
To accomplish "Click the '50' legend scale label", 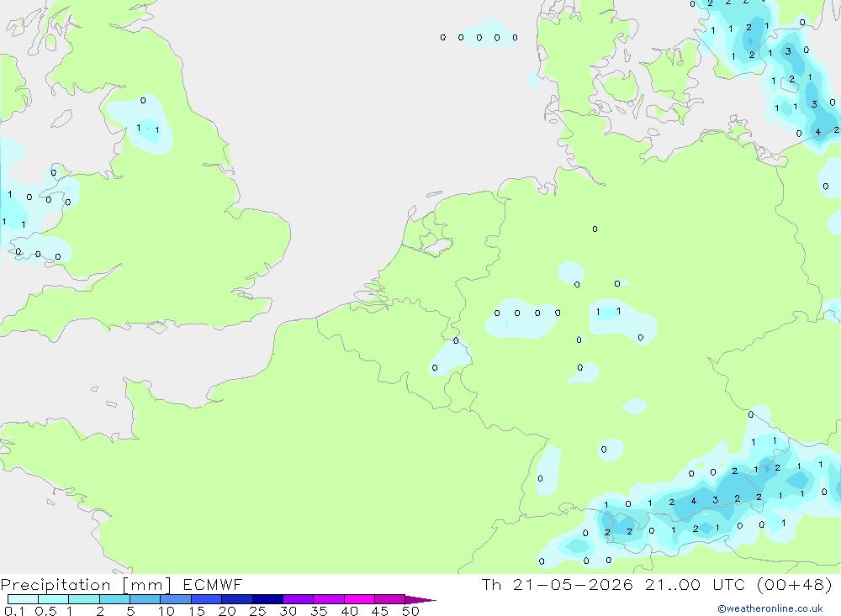I will pyautogui.click(x=410, y=611).
